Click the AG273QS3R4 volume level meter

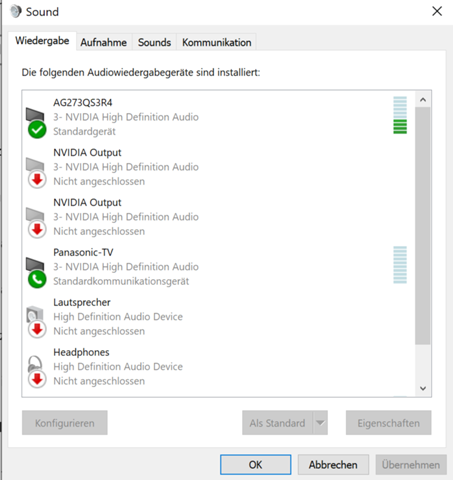[400, 115]
